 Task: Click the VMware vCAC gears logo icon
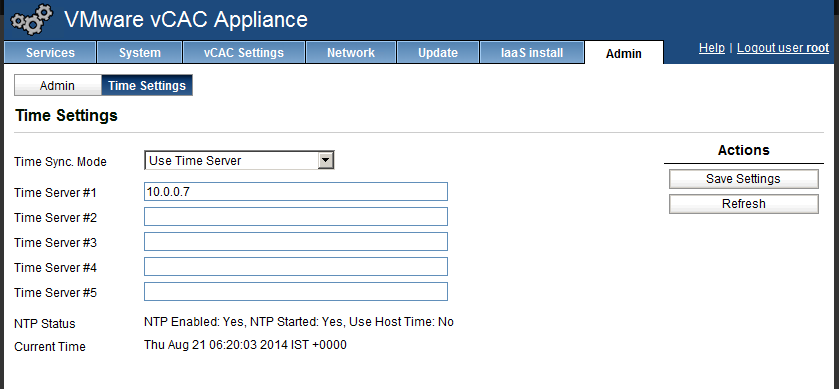[x=32, y=20]
